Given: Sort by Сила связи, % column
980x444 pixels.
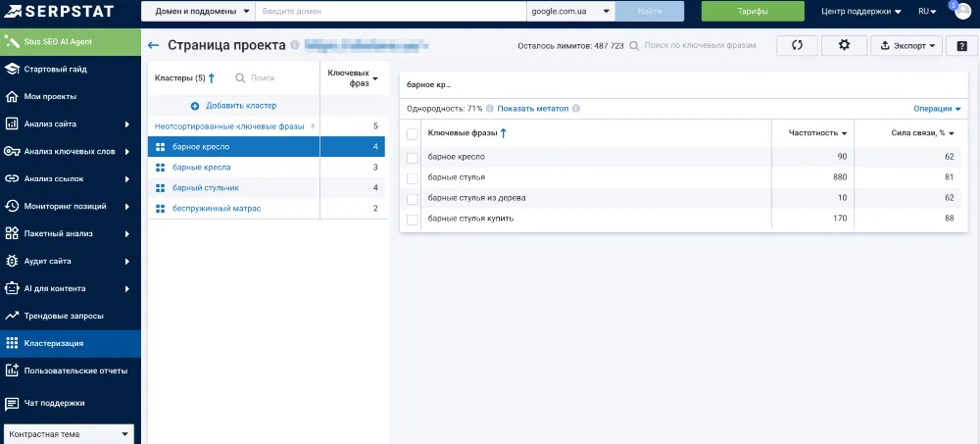Looking at the screenshot, I should point(922,133).
